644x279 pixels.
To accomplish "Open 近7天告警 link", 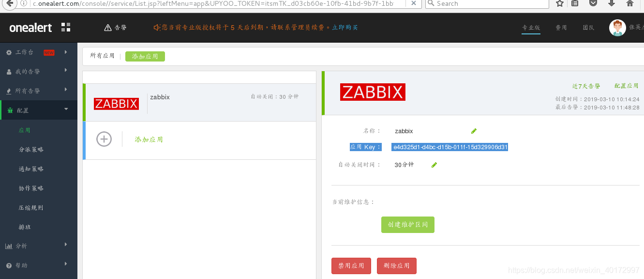I will pyautogui.click(x=586, y=86).
